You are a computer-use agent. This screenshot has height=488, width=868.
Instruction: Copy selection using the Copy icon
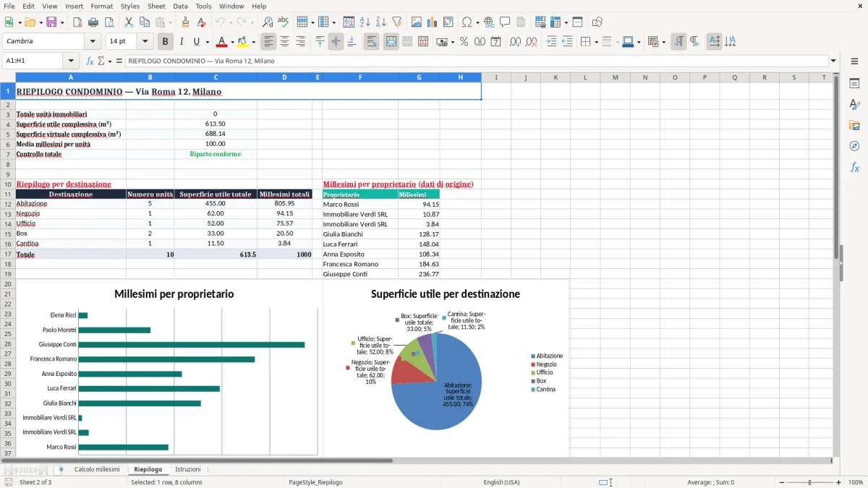coord(145,22)
